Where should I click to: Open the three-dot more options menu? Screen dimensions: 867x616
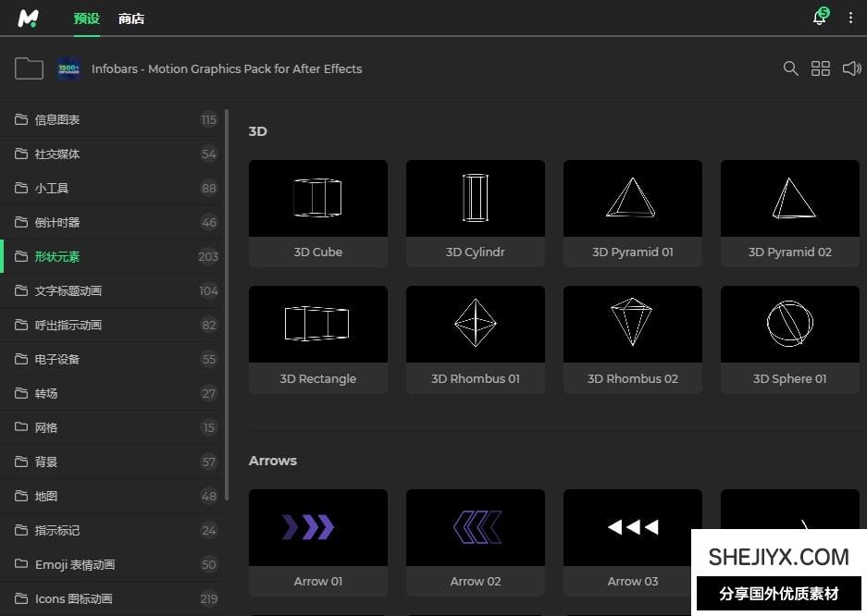[850, 18]
